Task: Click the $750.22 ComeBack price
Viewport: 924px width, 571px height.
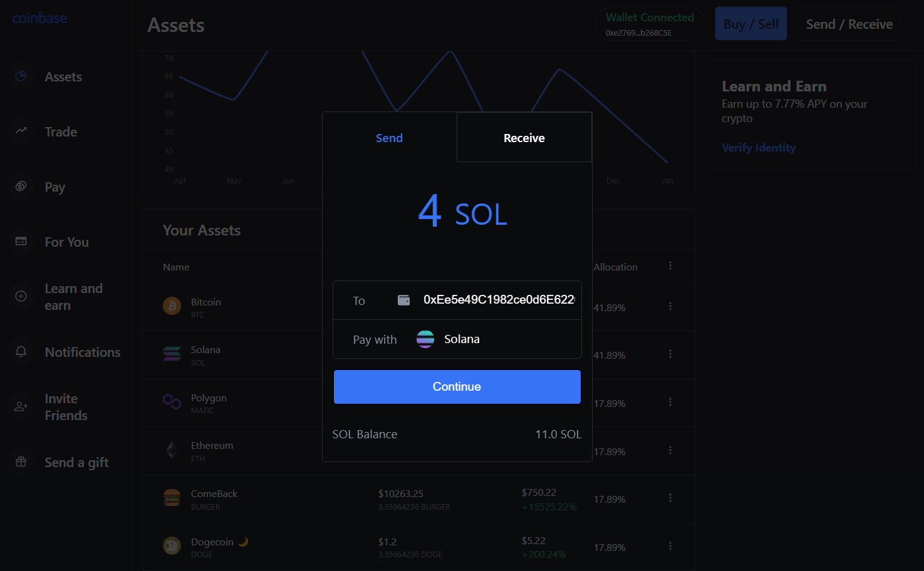Action: (539, 492)
